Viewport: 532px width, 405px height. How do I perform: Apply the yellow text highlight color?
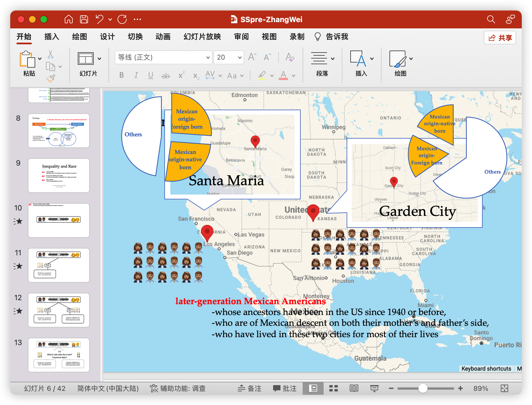pyautogui.click(x=262, y=75)
